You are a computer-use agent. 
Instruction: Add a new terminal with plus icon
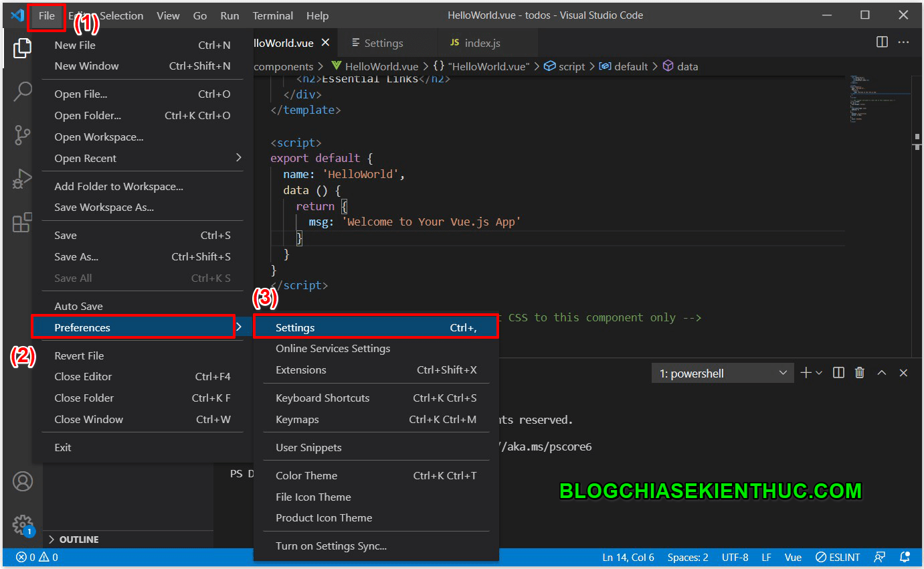[x=806, y=373]
